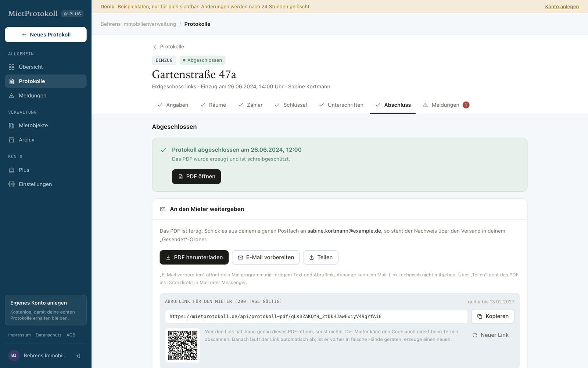The image size is (588, 368).
Task: Click the Protokolle document icon
Action: [12, 81]
